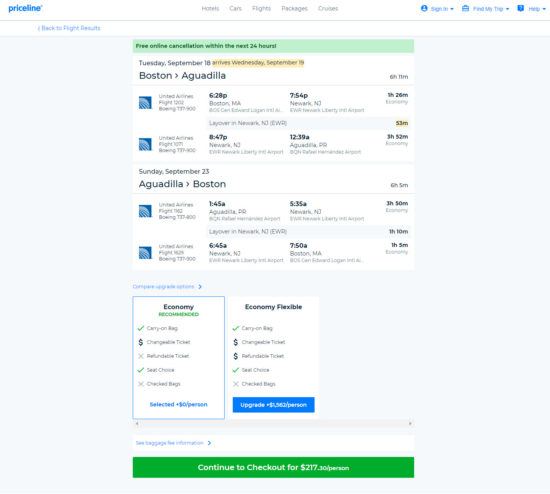Click Checked Bags X icon in Economy card
Screen dimensions: 550x494
pos(141,384)
